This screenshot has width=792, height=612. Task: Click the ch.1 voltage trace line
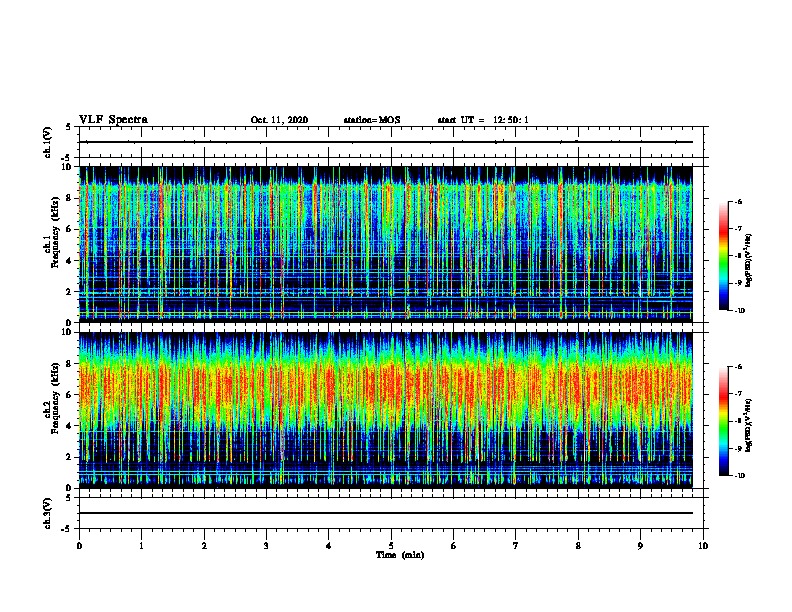386,142
